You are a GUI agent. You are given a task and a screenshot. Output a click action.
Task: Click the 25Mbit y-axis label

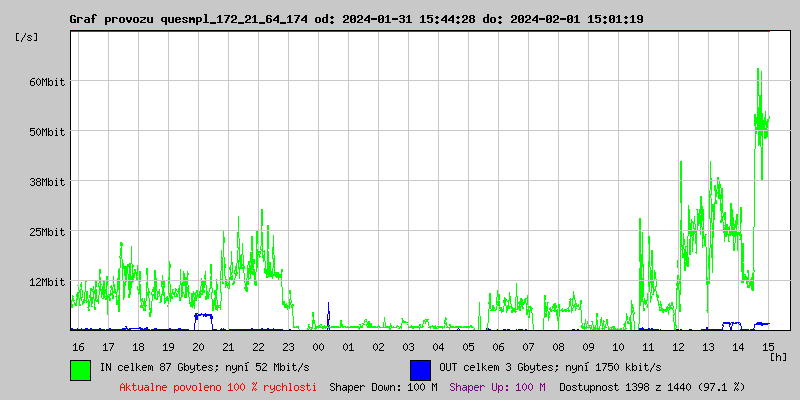(x=47, y=232)
